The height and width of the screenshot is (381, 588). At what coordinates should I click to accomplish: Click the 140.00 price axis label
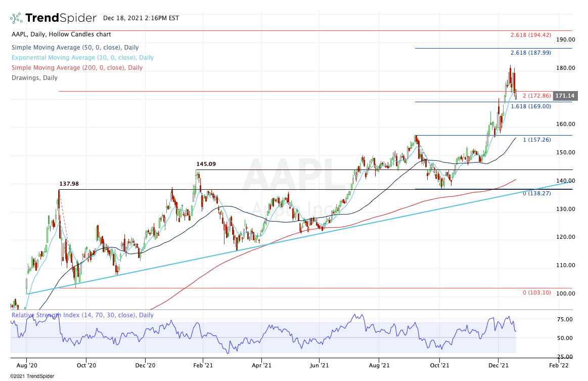point(565,181)
